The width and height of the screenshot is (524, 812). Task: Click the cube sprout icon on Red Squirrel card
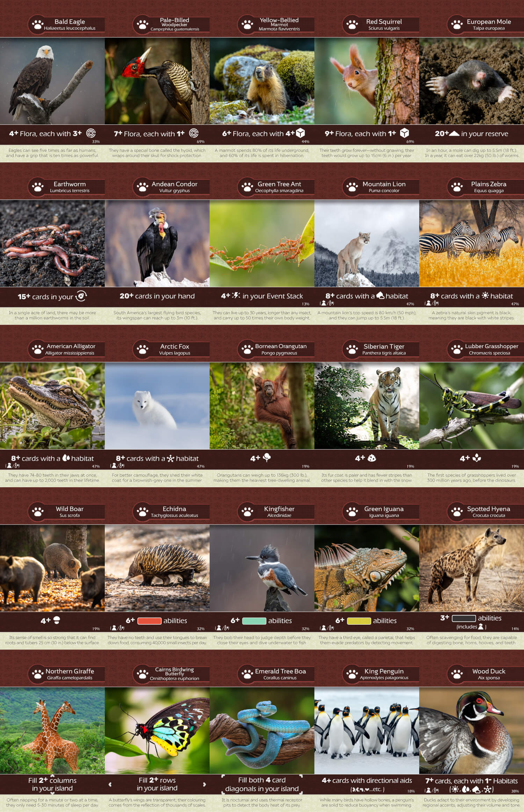pyautogui.click(x=404, y=133)
